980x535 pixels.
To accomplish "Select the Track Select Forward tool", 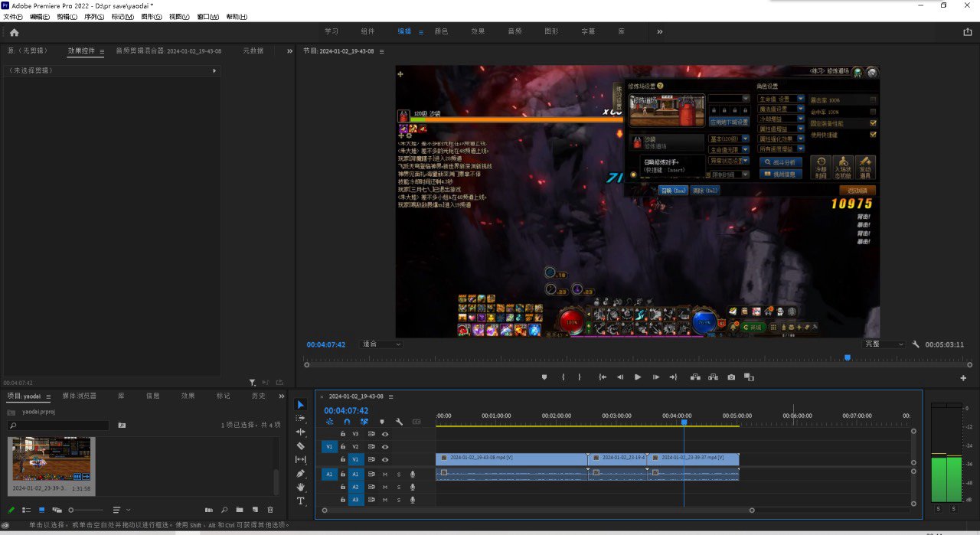I will (301, 419).
